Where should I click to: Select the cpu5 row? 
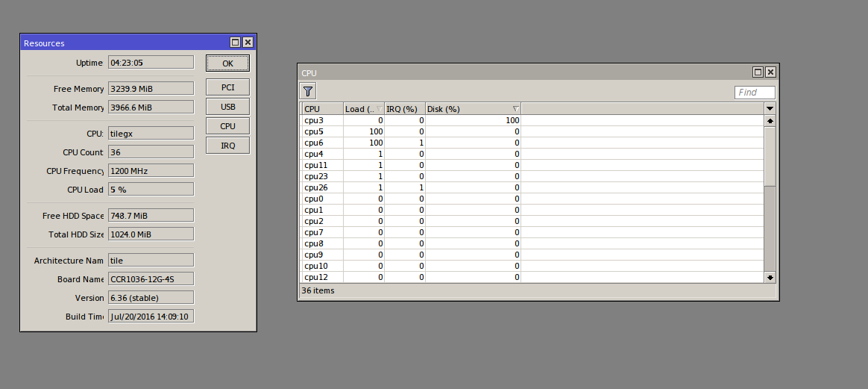click(x=532, y=131)
